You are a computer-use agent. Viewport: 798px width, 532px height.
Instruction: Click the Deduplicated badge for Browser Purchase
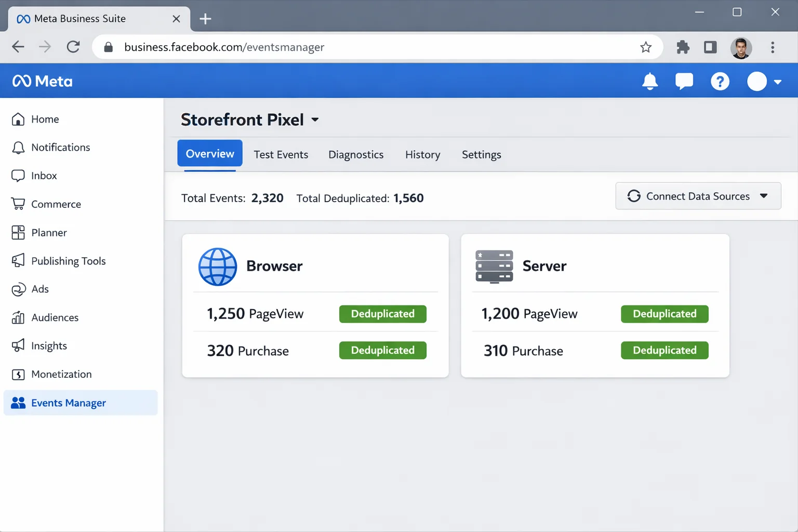(382, 350)
